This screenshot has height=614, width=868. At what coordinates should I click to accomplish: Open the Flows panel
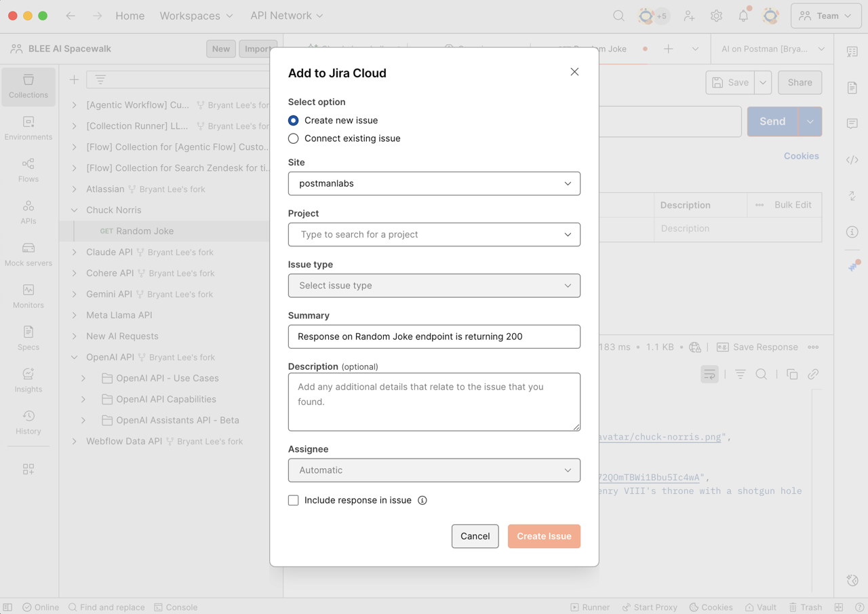click(x=28, y=170)
